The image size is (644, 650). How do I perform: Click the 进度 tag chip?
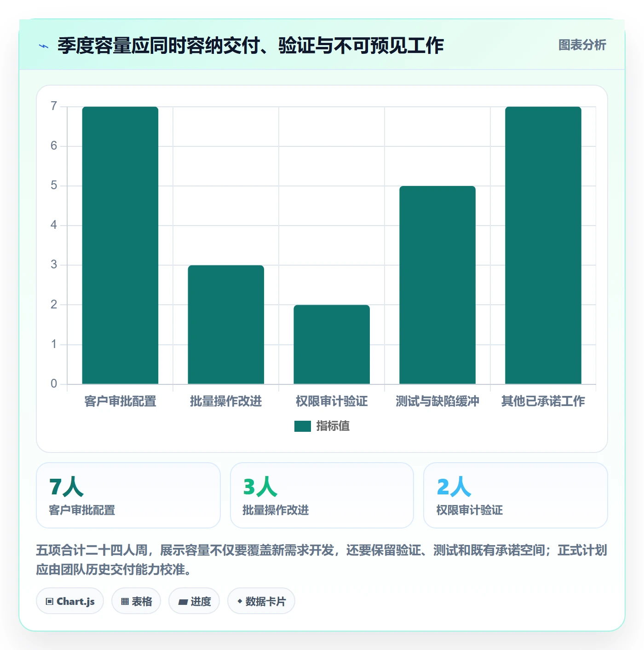click(x=194, y=601)
